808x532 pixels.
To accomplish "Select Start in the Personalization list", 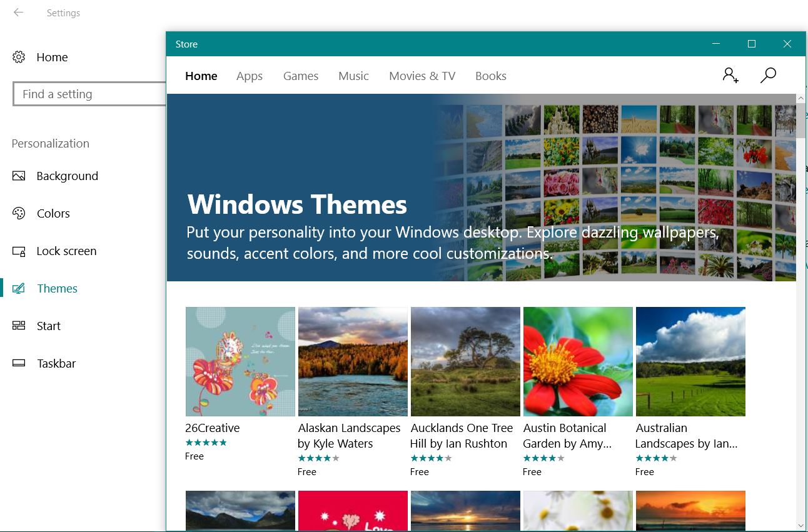I will [x=49, y=326].
